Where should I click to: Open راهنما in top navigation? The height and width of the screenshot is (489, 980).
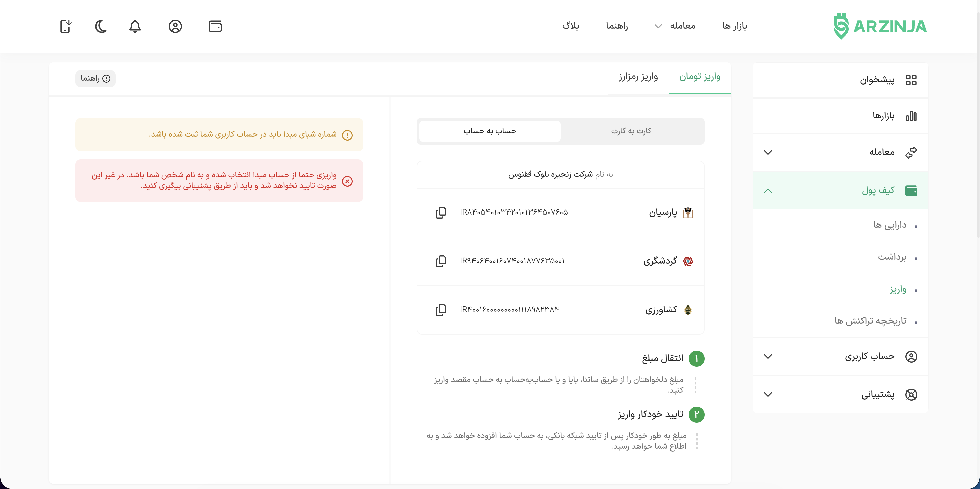617,26
